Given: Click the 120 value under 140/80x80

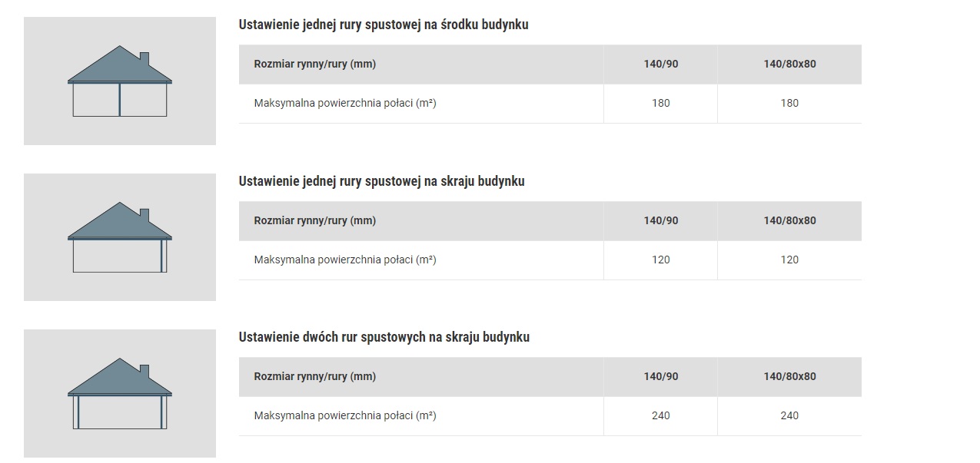Looking at the screenshot, I should tap(789, 260).
